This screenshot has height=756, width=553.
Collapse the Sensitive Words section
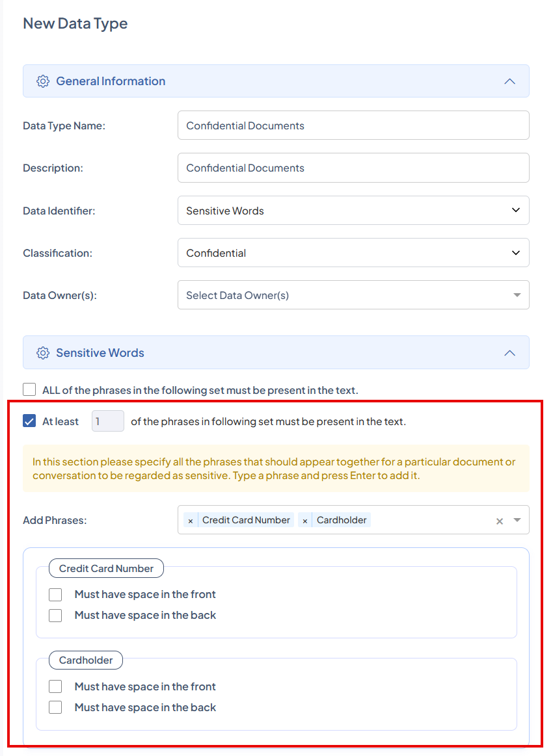510,353
